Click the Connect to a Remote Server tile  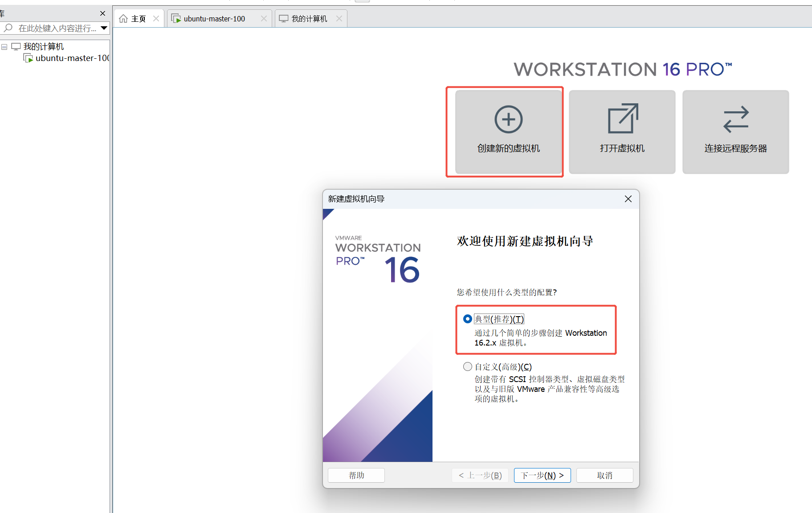(735, 132)
